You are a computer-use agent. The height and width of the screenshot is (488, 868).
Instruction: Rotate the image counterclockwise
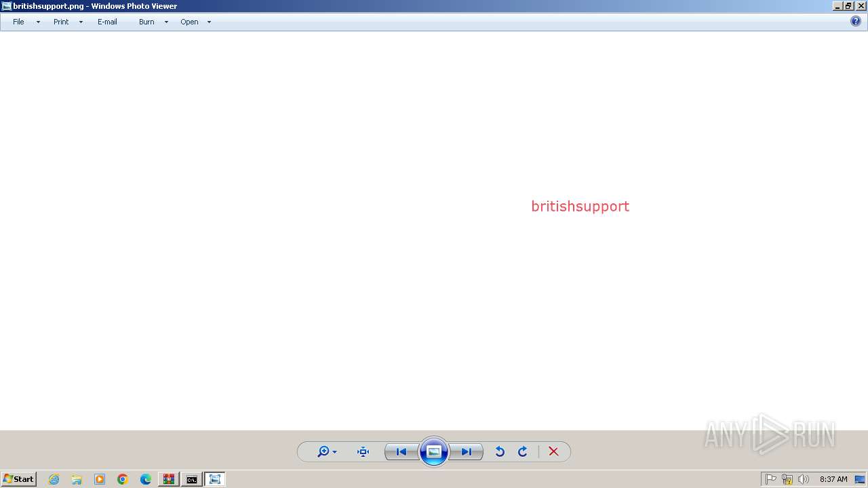500,451
